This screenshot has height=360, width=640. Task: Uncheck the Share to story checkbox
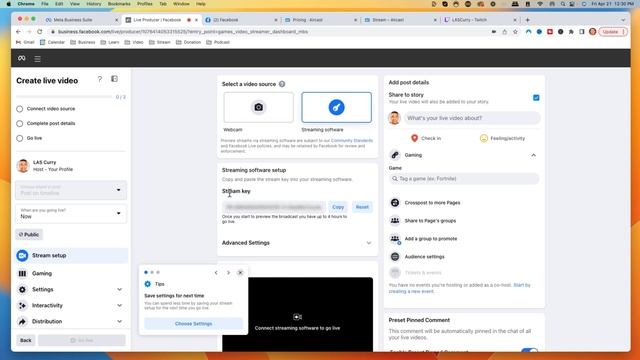(x=536, y=98)
